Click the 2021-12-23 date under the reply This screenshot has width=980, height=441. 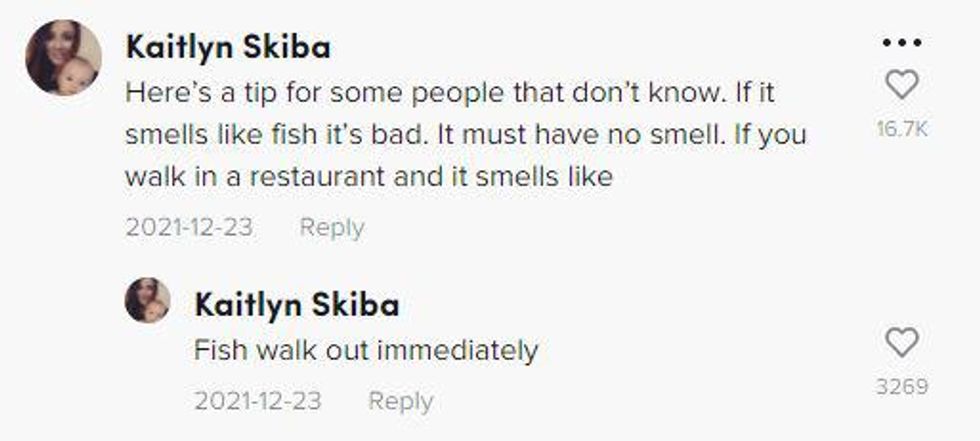coord(258,401)
